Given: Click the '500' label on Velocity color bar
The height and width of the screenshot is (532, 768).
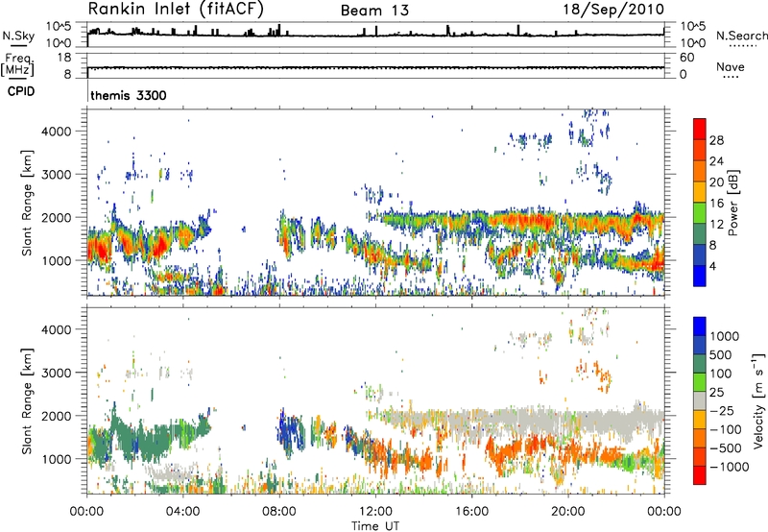Looking at the screenshot, I should (x=721, y=354).
